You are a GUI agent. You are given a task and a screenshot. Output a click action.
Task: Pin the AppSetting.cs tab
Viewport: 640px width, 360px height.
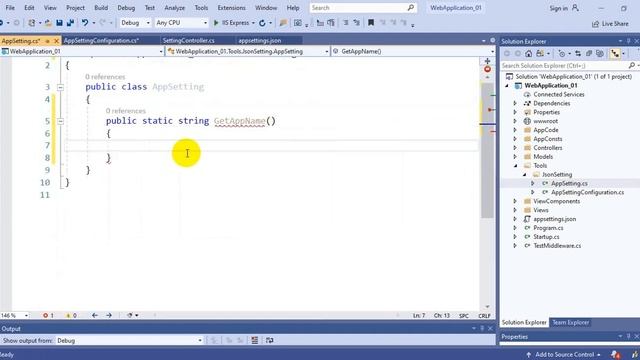click(x=47, y=41)
